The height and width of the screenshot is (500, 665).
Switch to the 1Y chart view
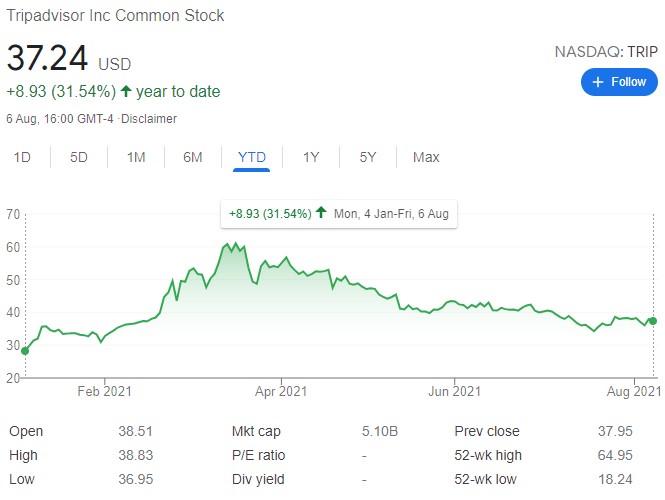310,157
